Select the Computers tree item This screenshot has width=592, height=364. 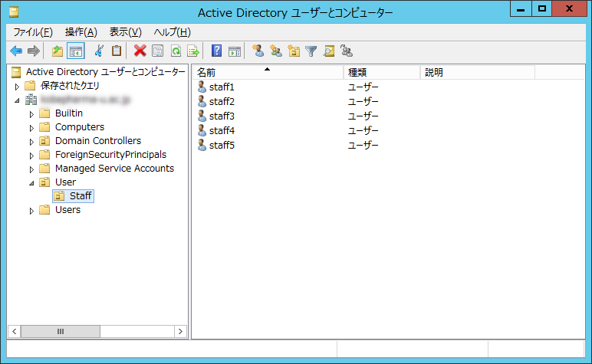click(x=80, y=127)
